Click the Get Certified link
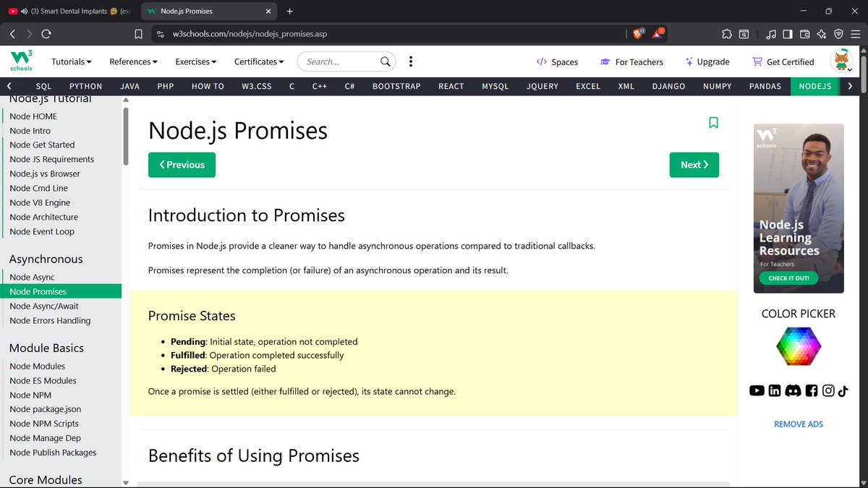Image resolution: width=868 pixels, height=488 pixels. click(783, 62)
